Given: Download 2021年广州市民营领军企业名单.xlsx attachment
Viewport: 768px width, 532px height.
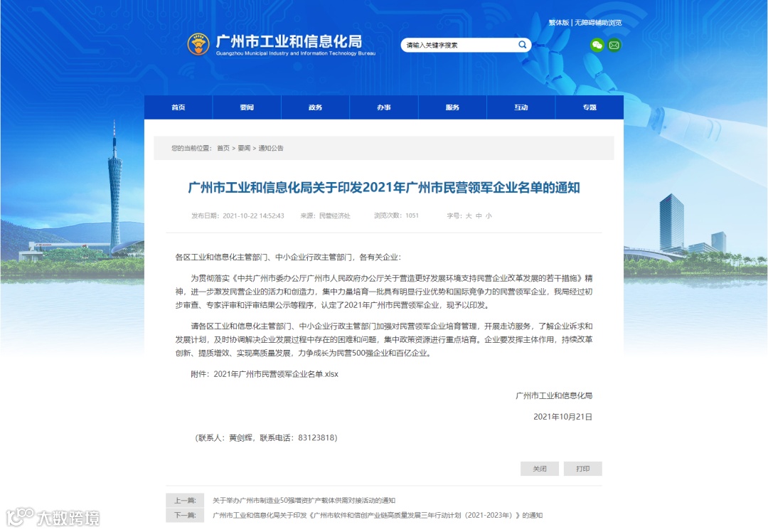Looking at the screenshot, I should (x=276, y=374).
